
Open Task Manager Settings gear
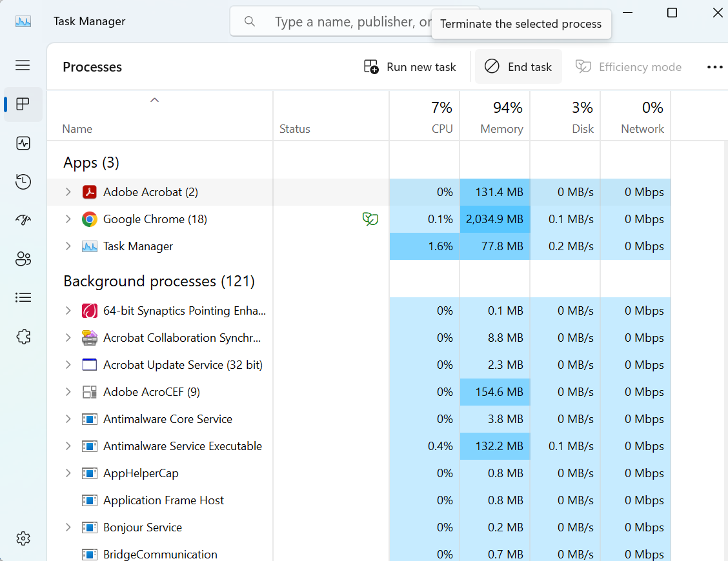23,538
